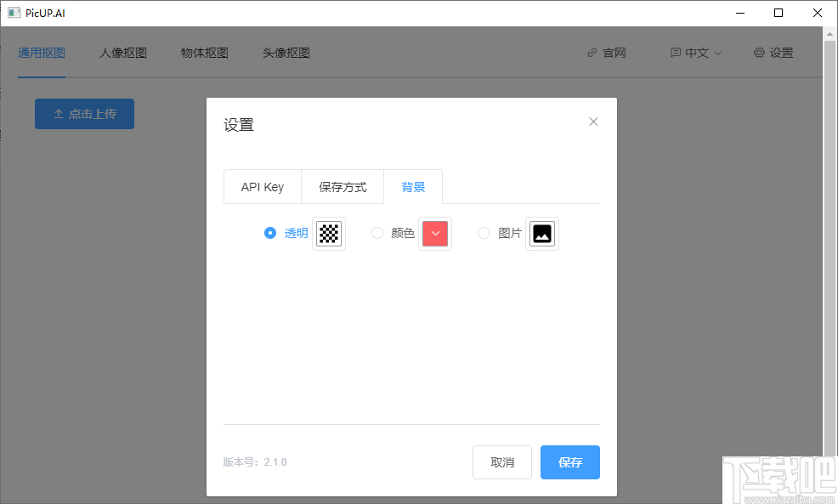The height and width of the screenshot is (504, 838).
Task: Open the 官网 link icon
Action: (592, 52)
